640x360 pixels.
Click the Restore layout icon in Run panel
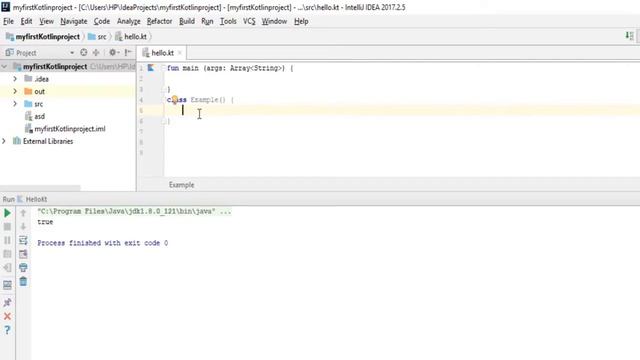[7, 284]
